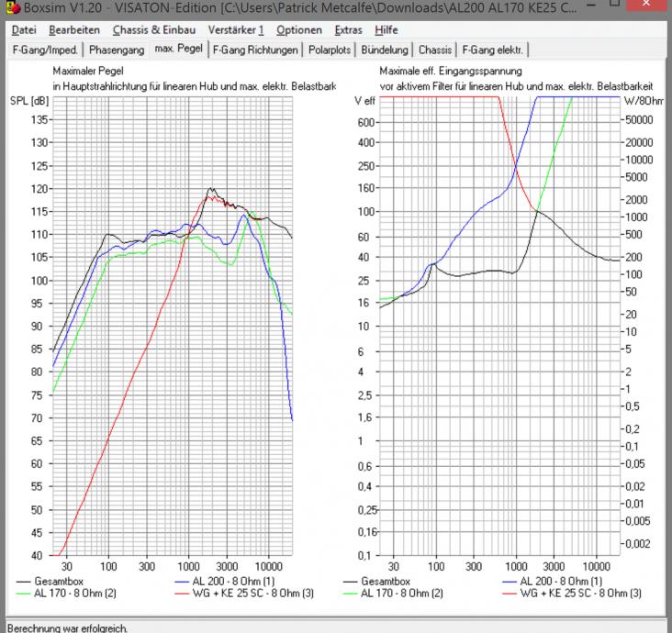
Task: Click the 600 value on V eff axis
Action: click(366, 123)
